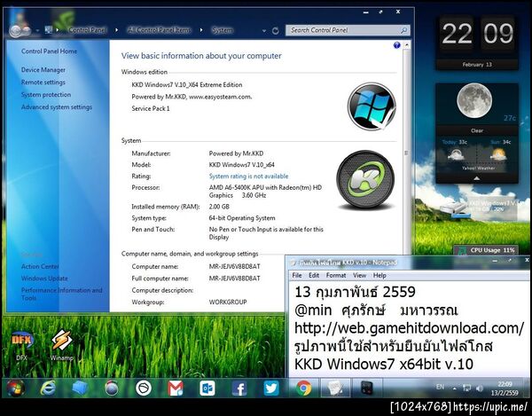Click Control Panel breadcrumb
This screenshot has height=416, width=532.
click(x=87, y=30)
